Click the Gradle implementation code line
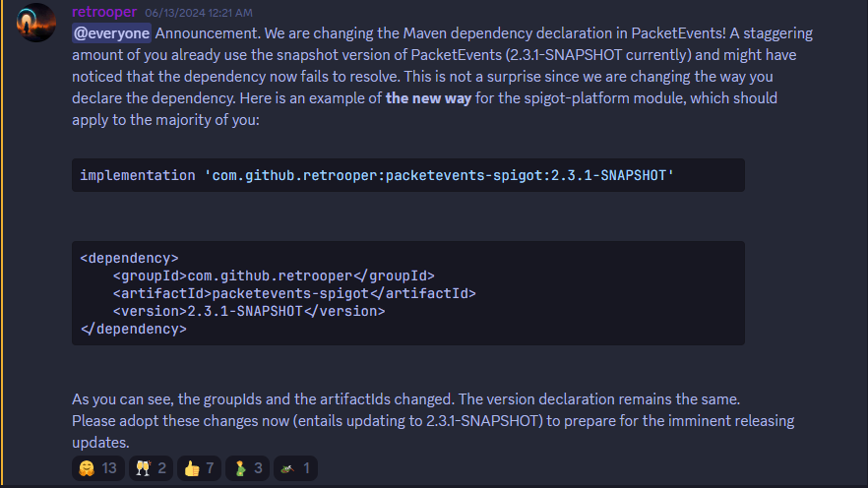Viewport: 868px width, 488px height. click(x=377, y=175)
